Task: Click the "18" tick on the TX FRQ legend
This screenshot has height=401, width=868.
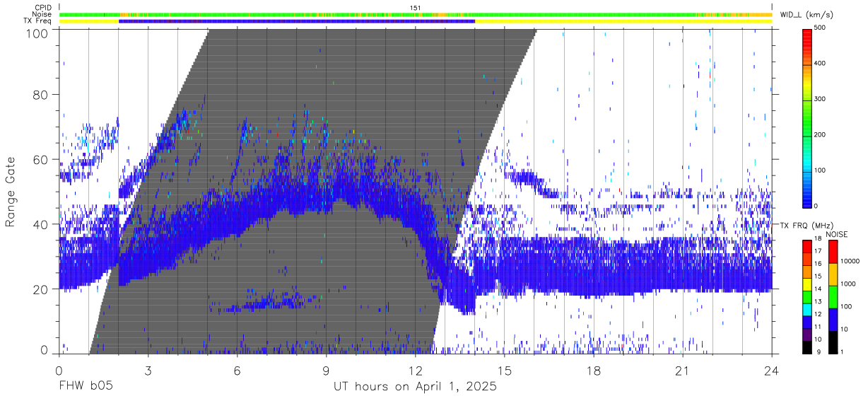Action: (819, 239)
